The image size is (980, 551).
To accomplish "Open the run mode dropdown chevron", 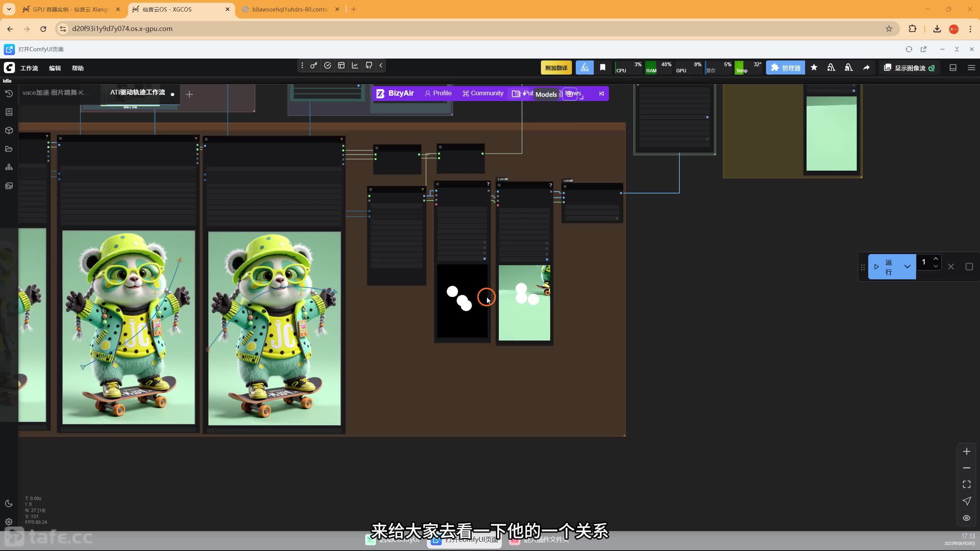I will point(907,267).
